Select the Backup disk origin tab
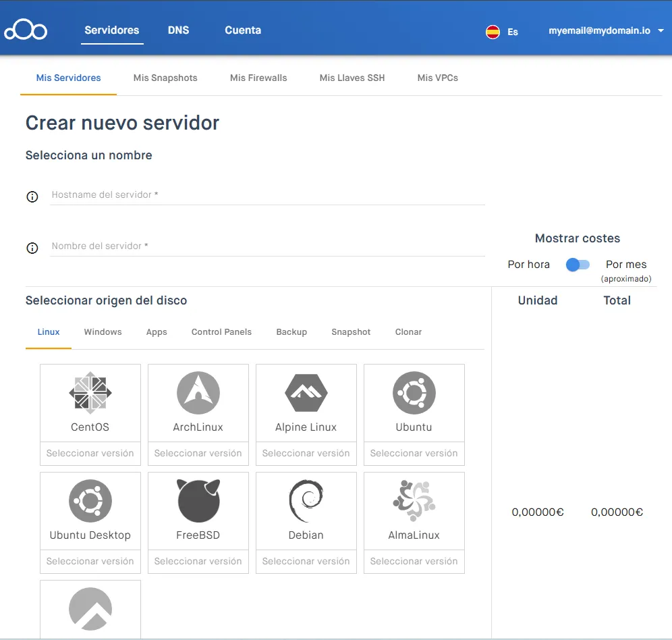 coord(291,332)
